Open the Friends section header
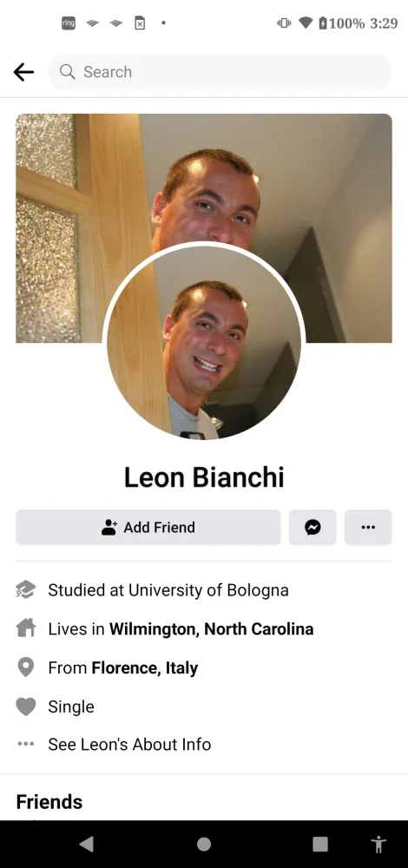The width and height of the screenshot is (408, 868). pos(49,801)
